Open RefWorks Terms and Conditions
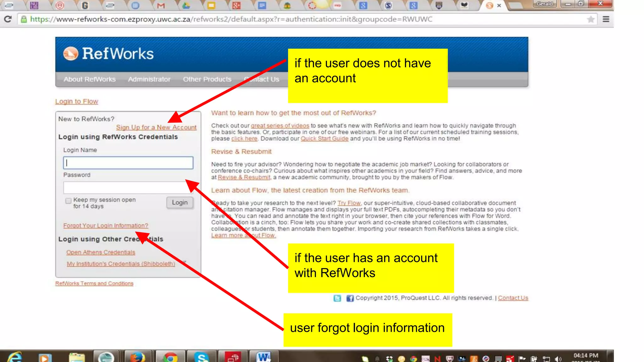 [94, 283]
